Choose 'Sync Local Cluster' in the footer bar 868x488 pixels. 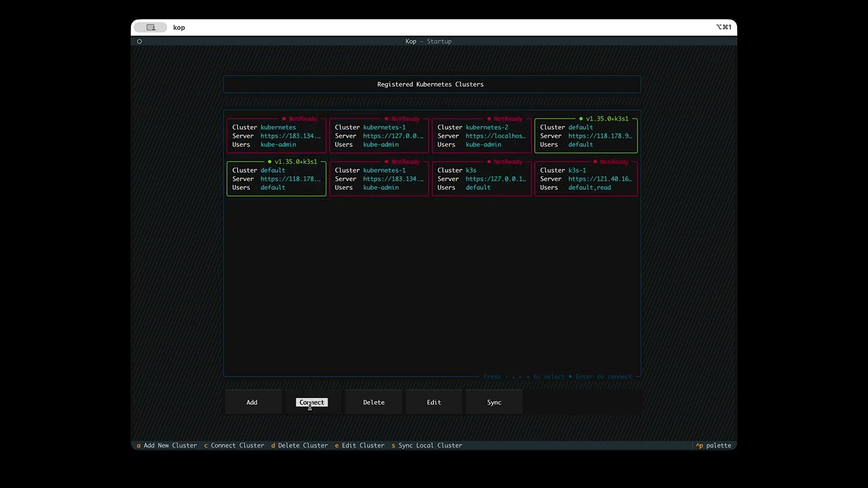tap(427, 445)
